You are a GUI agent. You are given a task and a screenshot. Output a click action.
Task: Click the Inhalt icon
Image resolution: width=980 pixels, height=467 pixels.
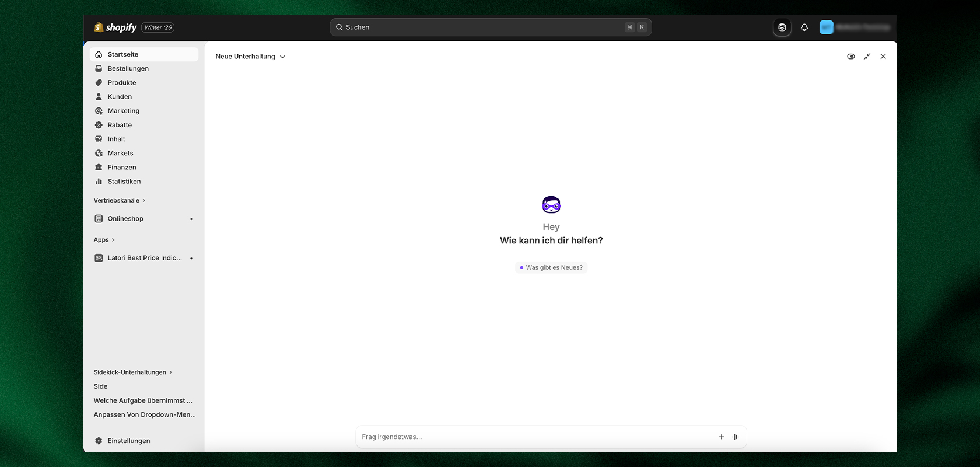click(x=99, y=139)
